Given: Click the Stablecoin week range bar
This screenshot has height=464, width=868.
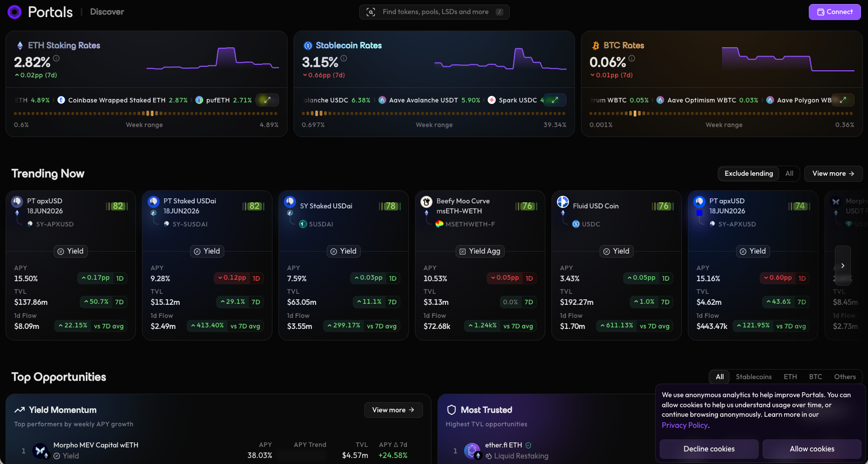Looking at the screenshot, I should (x=434, y=113).
